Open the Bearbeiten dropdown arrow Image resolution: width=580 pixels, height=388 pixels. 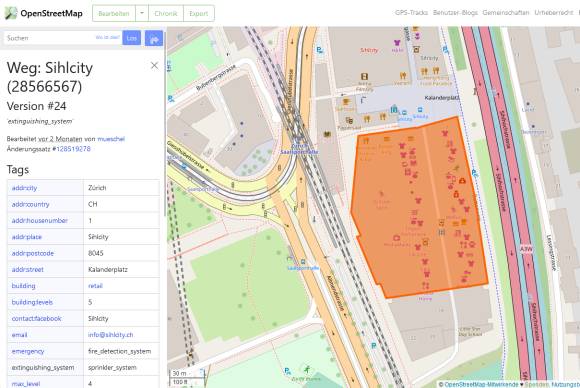tap(142, 13)
